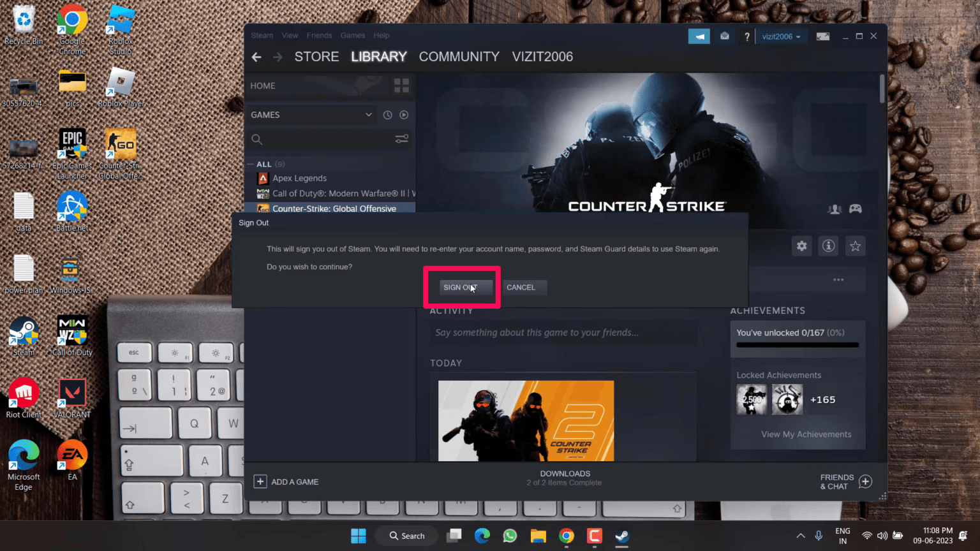Click ADD A GAME label

point(295,482)
